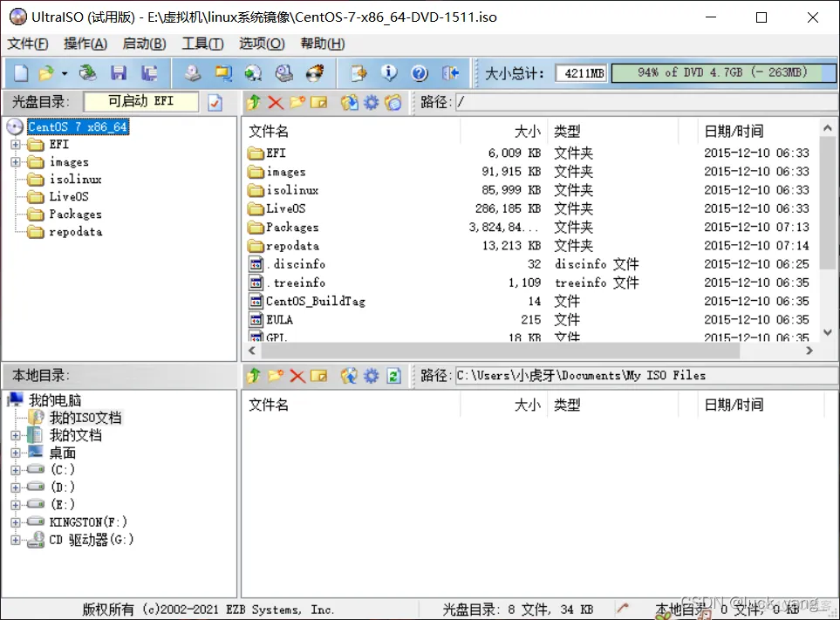The image size is (840, 620).
Task: Expand the (C:) drive tree node
Action: [16, 470]
